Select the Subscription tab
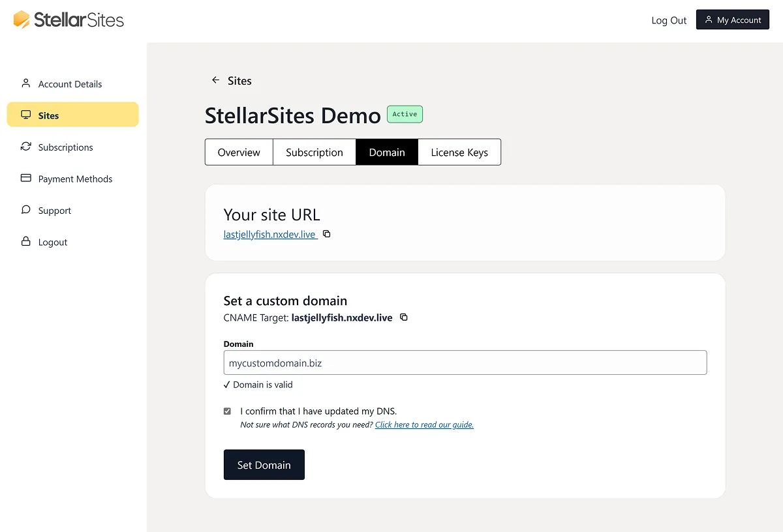The image size is (783, 532). tap(314, 152)
